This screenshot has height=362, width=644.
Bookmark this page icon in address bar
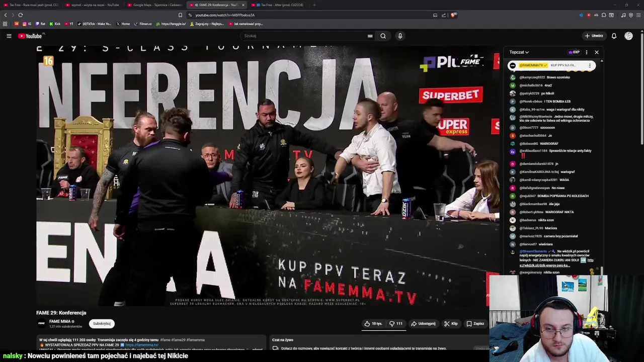[x=180, y=15]
